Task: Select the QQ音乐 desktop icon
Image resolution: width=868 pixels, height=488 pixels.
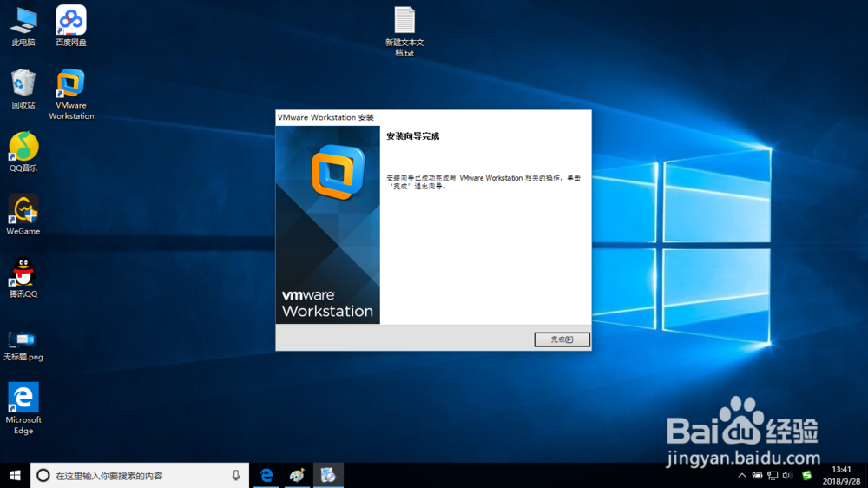Action: point(23,152)
